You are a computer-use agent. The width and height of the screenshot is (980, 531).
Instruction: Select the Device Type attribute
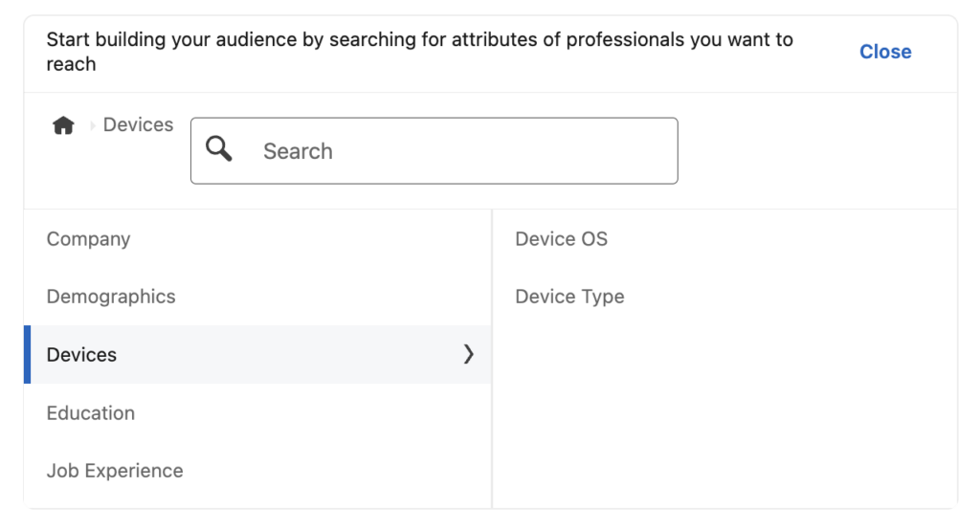coord(569,296)
